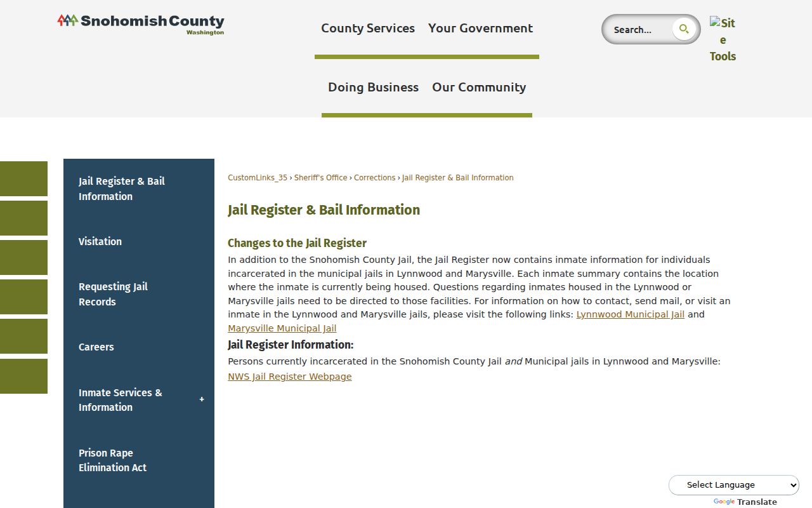This screenshot has height=508, width=812.
Task: Click the Jail Register & Bail Information page heading
Action: [x=324, y=210]
